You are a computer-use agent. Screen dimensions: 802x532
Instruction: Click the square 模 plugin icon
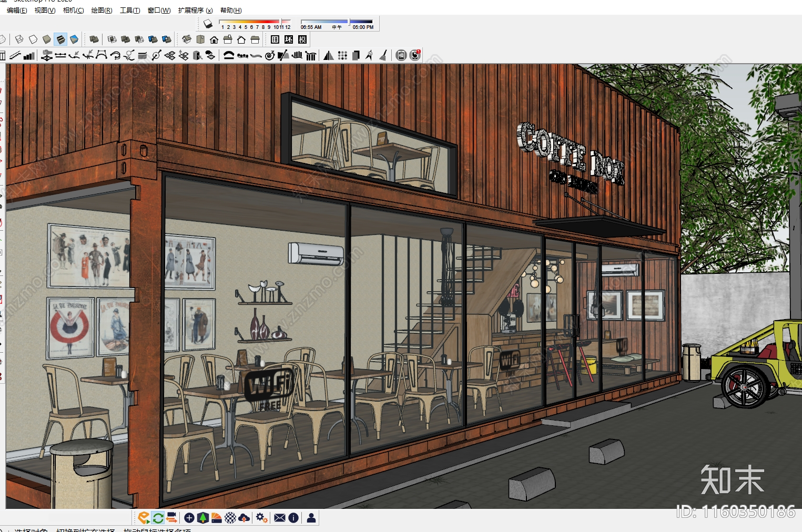coord(302,39)
